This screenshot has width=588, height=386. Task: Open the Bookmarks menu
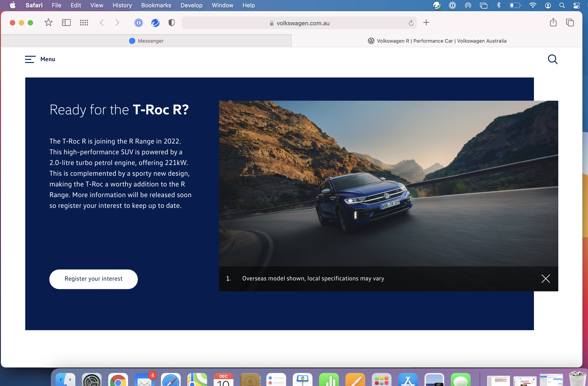click(x=156, y=5)
